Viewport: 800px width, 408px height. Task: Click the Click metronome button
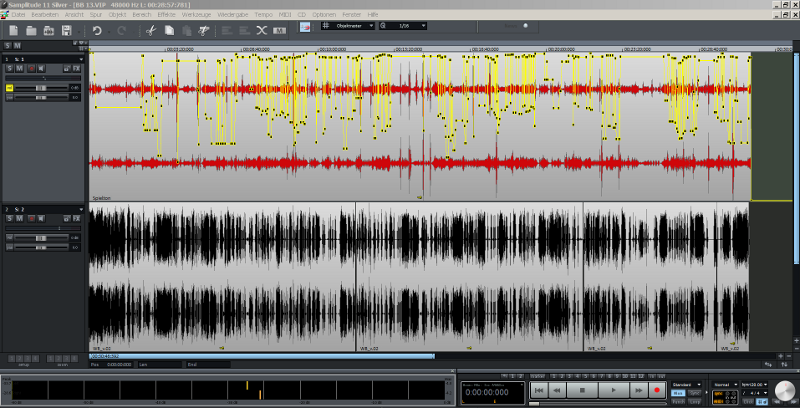(748, 402)
